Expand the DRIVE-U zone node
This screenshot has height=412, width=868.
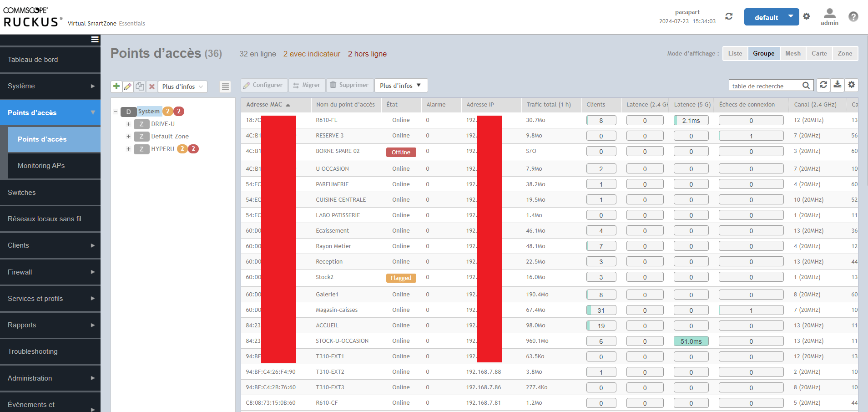coord(128,124)
